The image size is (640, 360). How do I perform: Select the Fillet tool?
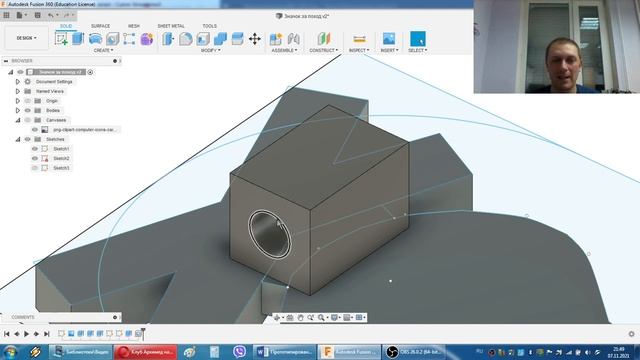point(186,39)
